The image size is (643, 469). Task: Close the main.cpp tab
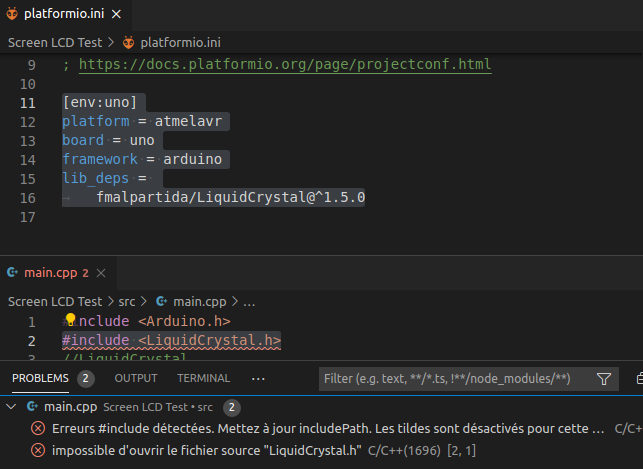click(101, 273)
